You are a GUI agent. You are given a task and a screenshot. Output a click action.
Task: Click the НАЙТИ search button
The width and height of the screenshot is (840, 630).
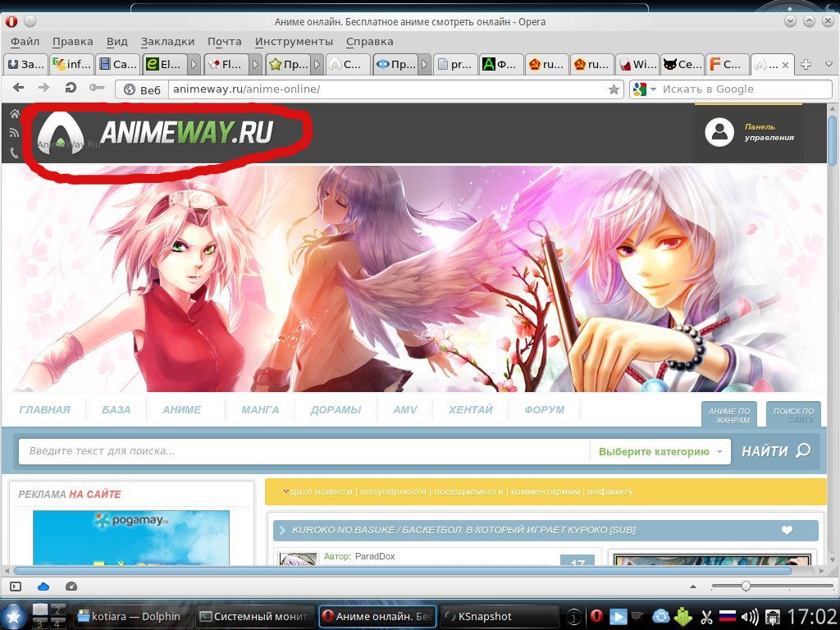coord(776,451)
